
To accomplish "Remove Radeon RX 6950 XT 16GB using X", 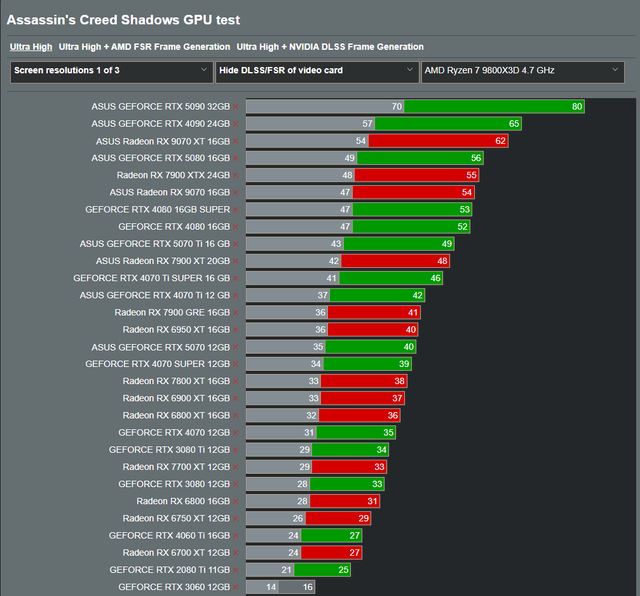I will (236, 330).
